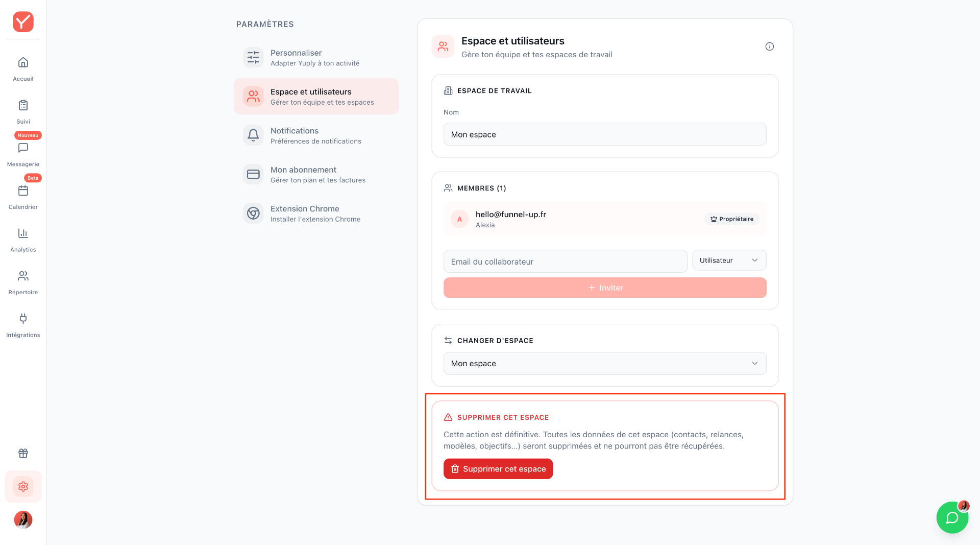
Task: Expand the Utilisateur role dropdown
Action: point(729,260)
